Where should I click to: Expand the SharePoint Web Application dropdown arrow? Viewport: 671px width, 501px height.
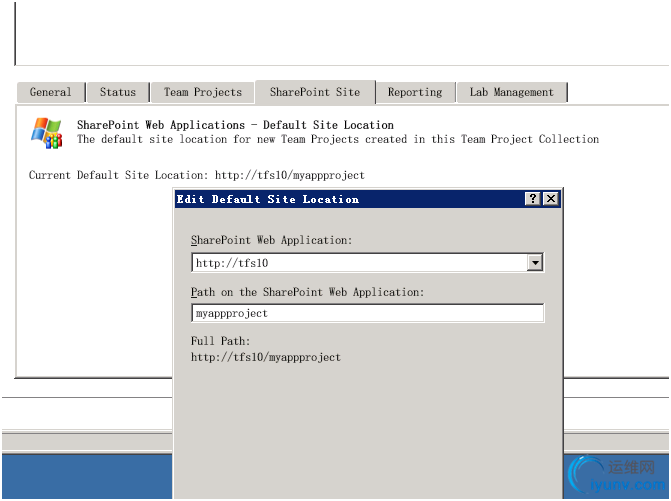535,263
